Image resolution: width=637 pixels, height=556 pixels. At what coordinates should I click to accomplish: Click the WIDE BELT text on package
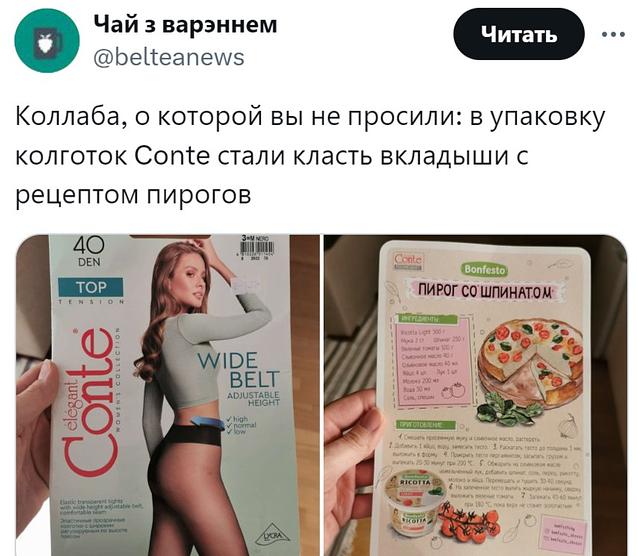coord(238,370)
